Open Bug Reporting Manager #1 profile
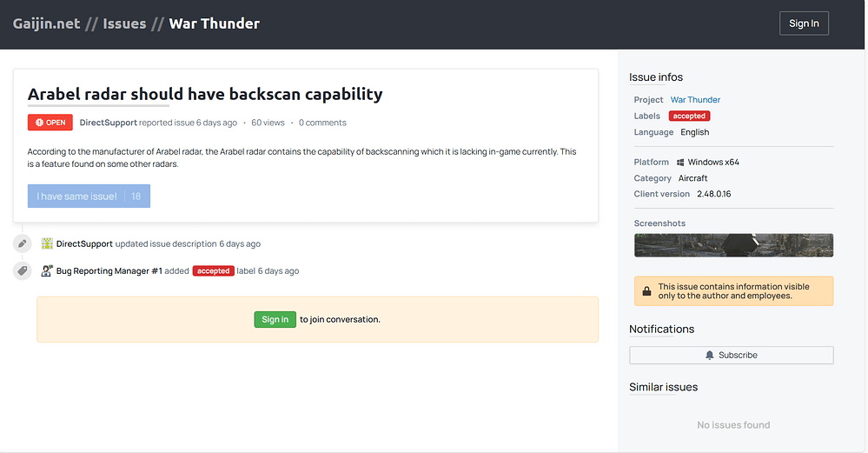 (109, 270)
